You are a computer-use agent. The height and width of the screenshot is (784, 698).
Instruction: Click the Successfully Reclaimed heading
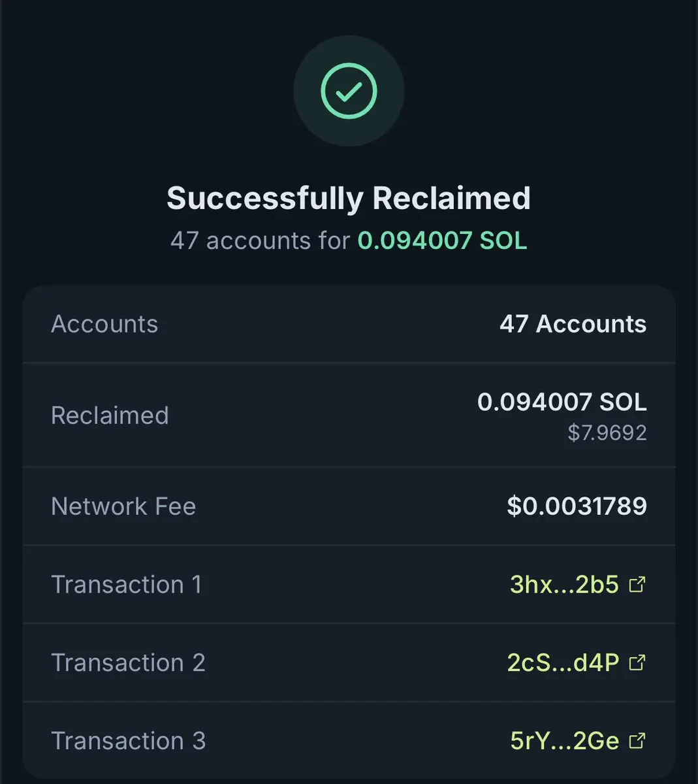(349, 198)
